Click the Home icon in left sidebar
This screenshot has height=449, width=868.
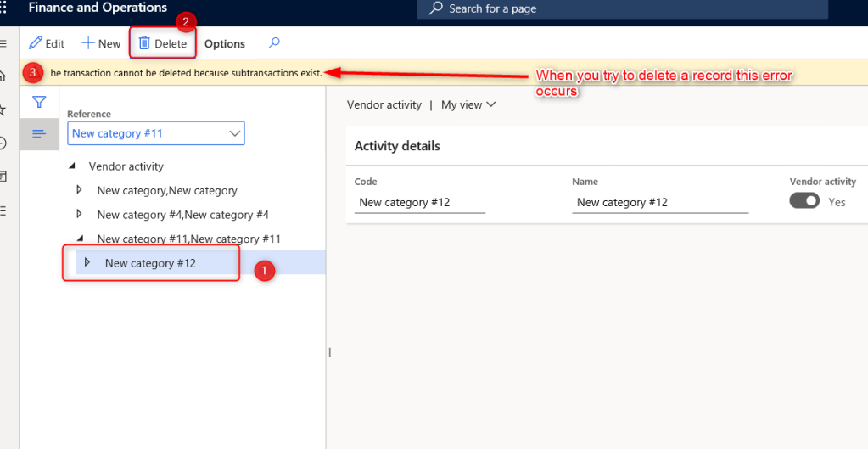coord(3,76)
